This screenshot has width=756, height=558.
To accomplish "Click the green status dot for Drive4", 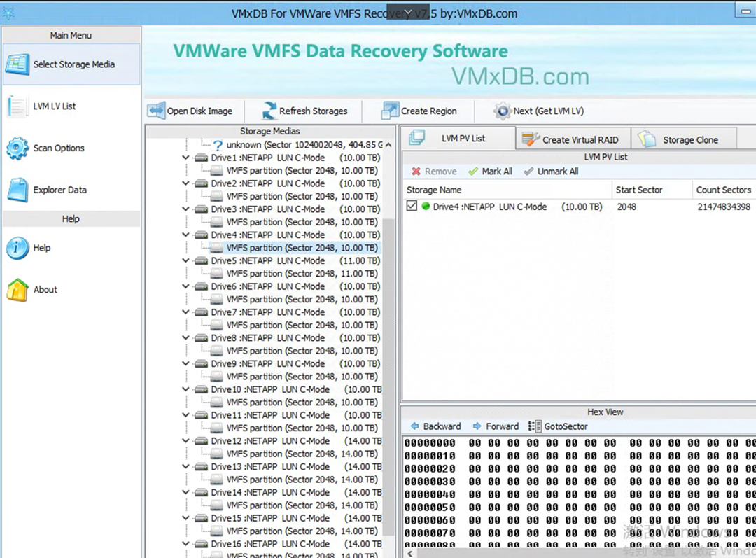I will click(x=426, y=207).
